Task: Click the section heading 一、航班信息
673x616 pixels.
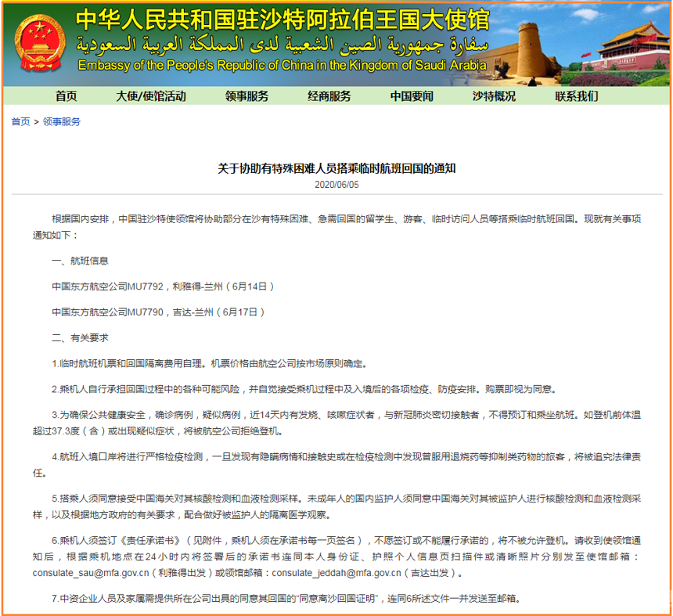Action: 81,261
